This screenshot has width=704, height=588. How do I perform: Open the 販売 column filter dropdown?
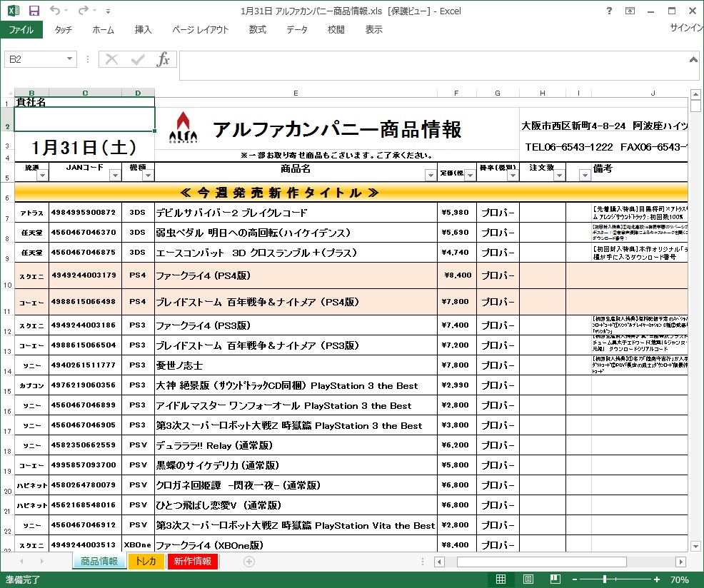click(42, 175)
